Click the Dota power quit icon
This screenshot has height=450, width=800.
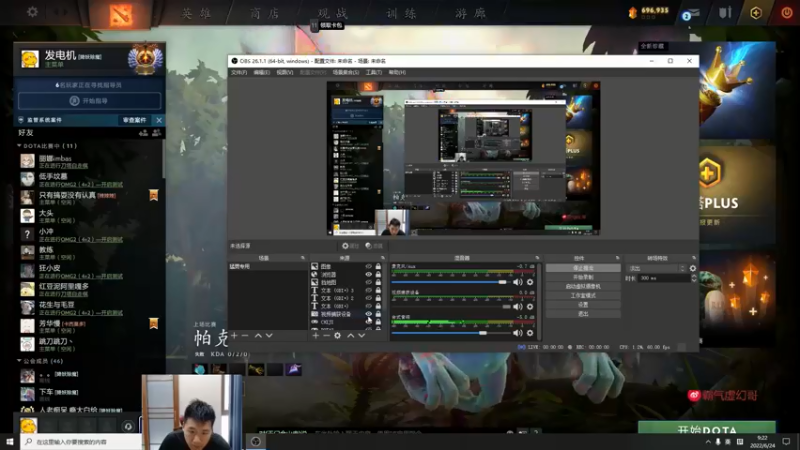[x=786, y=13]
